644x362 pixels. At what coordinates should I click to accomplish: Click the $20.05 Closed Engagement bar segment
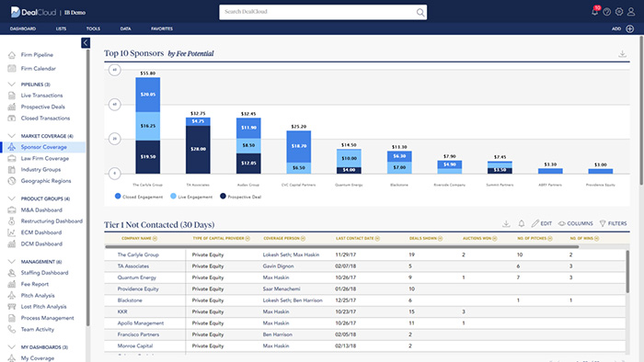(x=148, y=95)
